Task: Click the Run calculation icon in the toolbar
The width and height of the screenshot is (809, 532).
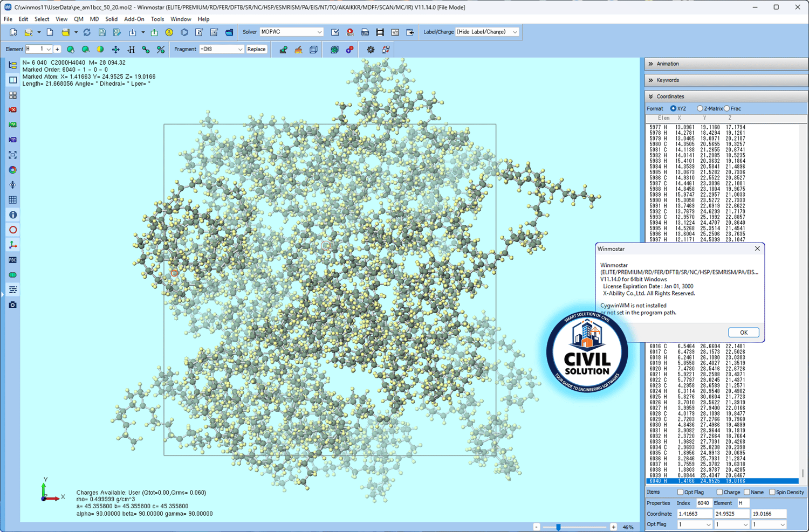Action: (350, 32)
